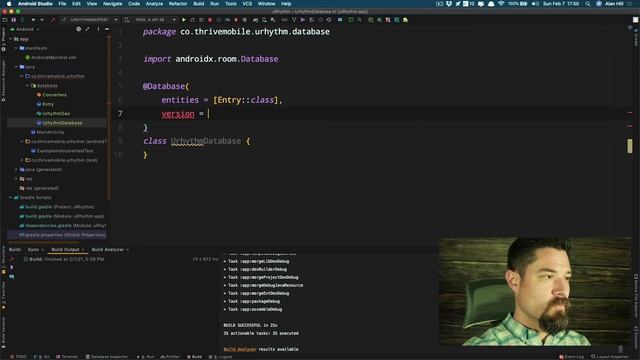Open the Database Inspector tool window
Screen dimensions: 640x360
pyautogui.click(x=107, y=357)
